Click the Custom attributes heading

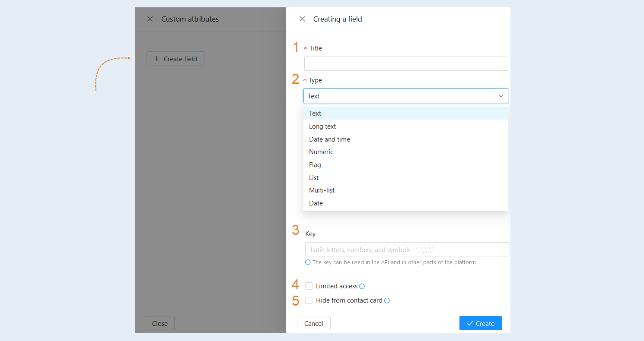click(x=190, y=19)
